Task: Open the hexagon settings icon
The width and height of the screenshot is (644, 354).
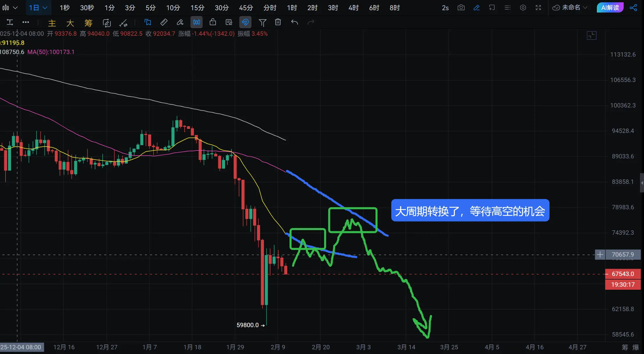Action: pyautogui.click(x=523, y=8)
